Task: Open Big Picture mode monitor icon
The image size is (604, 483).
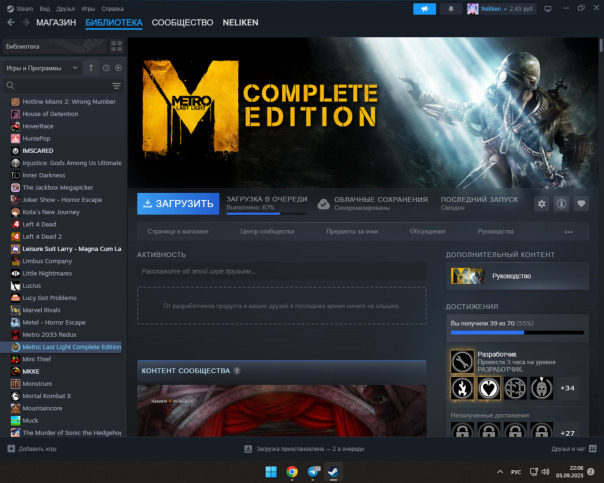Action: (x=547, y=8)
